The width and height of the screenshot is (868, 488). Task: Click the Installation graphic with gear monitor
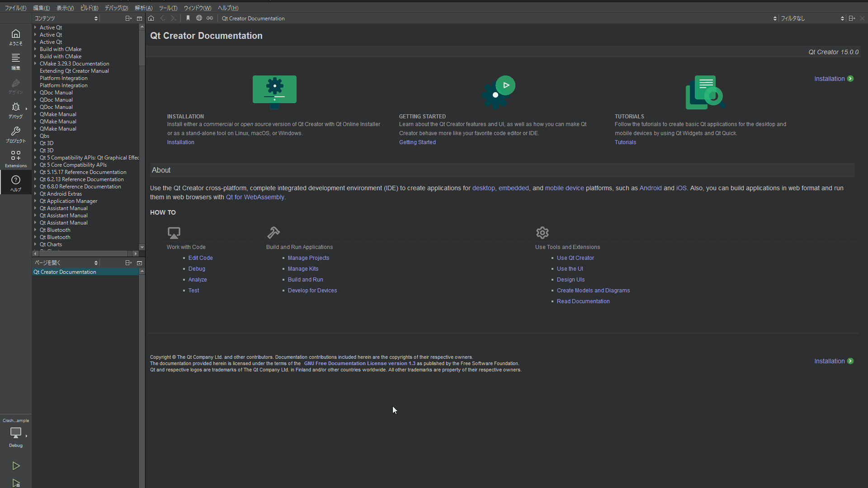(274, 92)
